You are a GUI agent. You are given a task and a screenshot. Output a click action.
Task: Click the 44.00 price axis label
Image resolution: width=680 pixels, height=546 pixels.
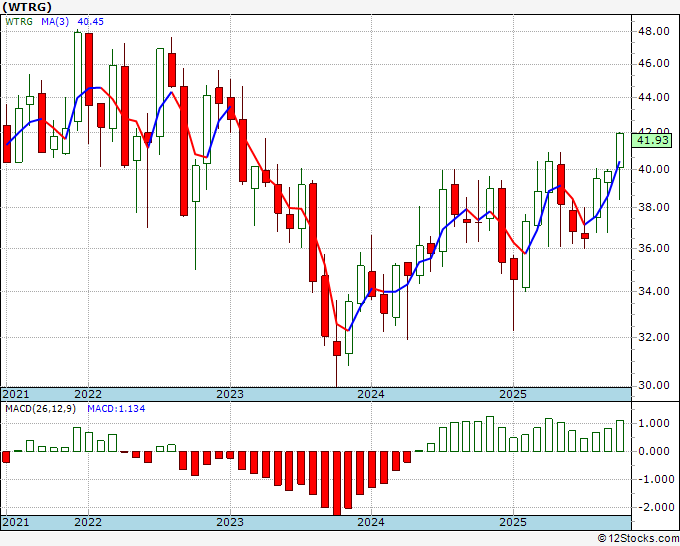[654, 98]
